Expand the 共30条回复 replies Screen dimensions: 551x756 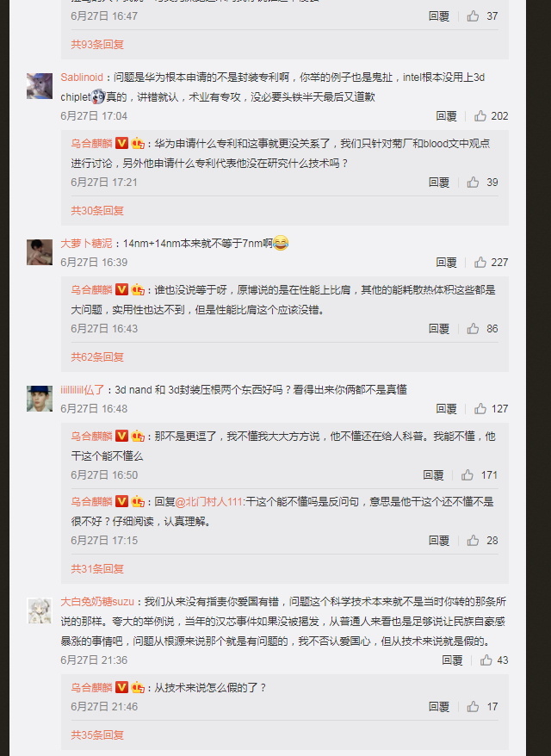pyautogui.click(x=97, y=211)
